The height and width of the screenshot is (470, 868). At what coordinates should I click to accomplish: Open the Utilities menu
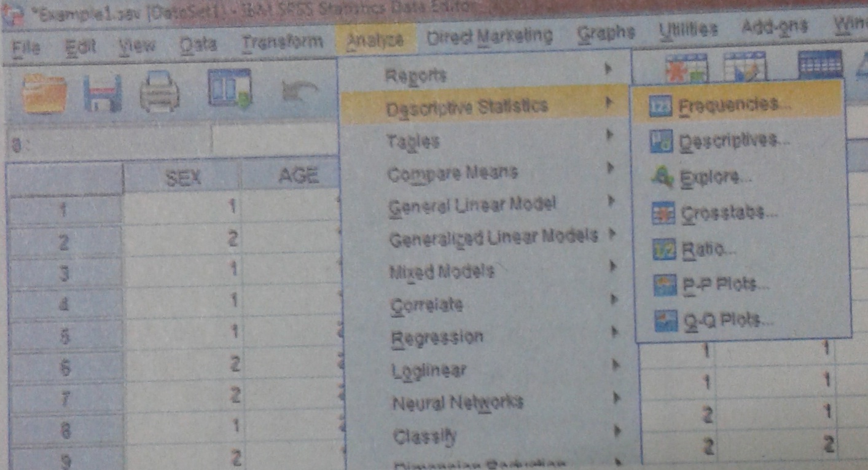[x=688, y=29]
